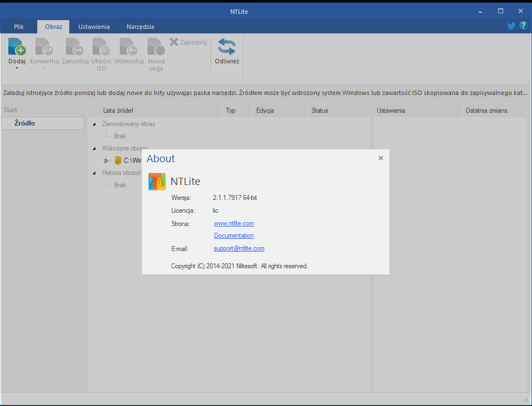Click the NTLite logo in About dialog
This screenshot has height=406, width=532.
tap(157, 182)
